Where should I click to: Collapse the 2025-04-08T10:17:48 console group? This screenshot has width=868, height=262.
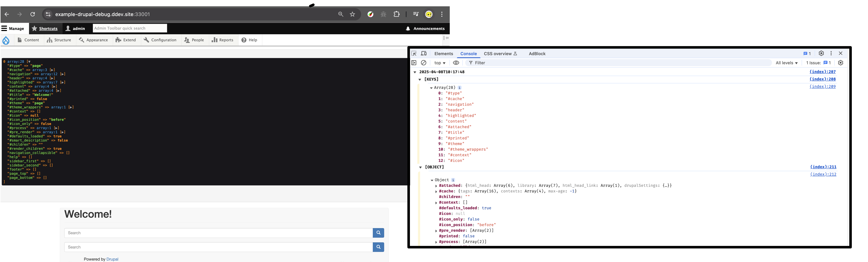[415, 72]
